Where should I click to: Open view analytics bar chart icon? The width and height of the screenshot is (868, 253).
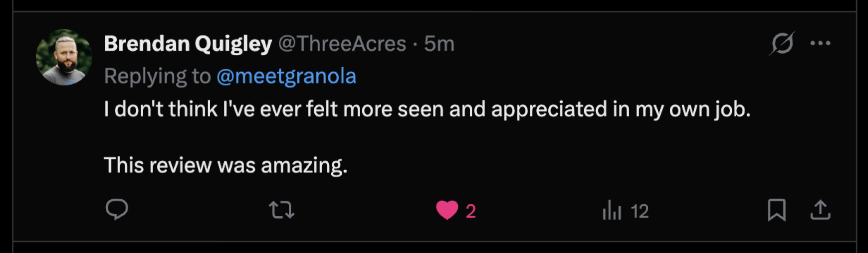pyautogui.click(x=612, y=210)
